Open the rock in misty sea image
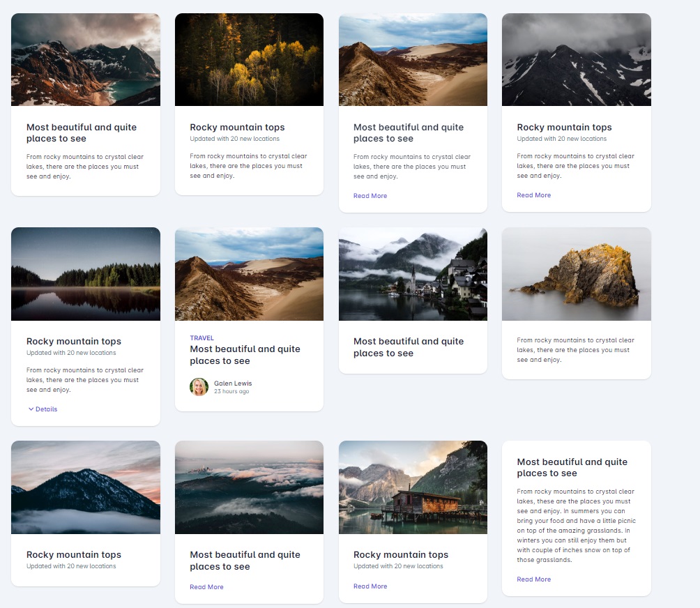The height and width of the screenshot is (608, 700). [x=576, y=274]
